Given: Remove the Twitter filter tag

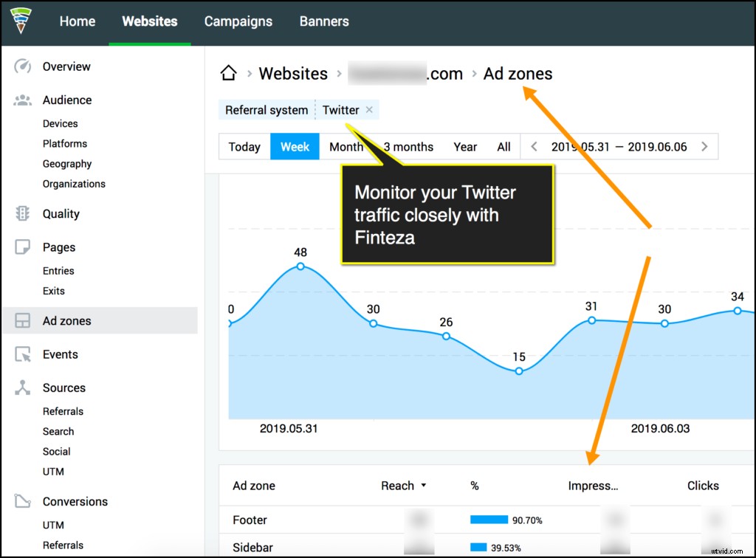Looking at the screenshot, I should pyautogui.click(x=369, y=109).
